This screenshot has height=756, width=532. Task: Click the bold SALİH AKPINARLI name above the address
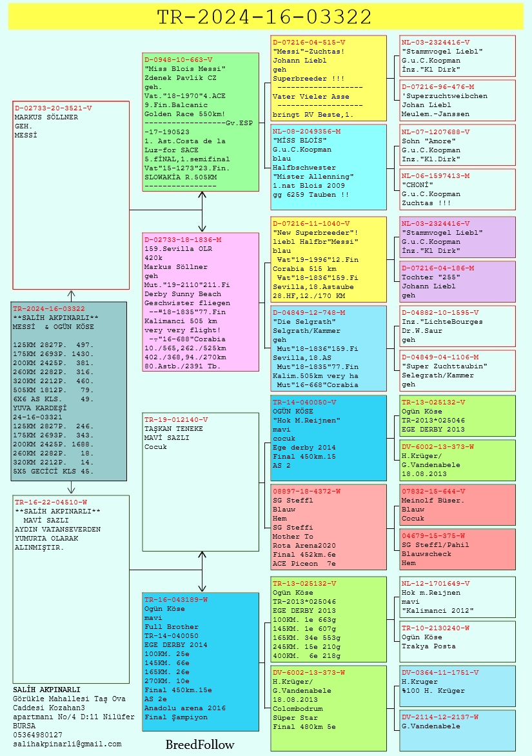pyautogui.click(x=46, y=690)
